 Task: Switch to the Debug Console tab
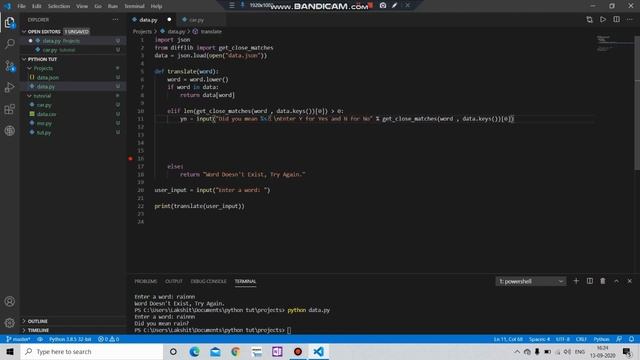click(x=208, y=281)
